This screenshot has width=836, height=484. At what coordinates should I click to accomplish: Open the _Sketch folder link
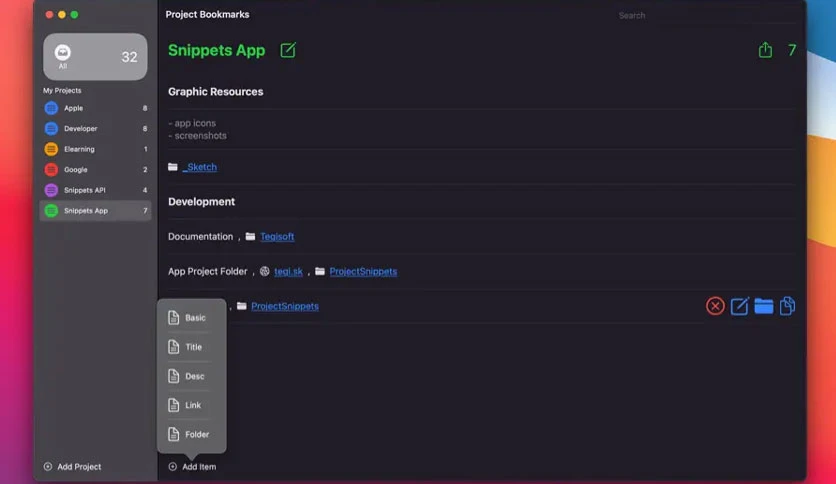click(x=199, y=167)
